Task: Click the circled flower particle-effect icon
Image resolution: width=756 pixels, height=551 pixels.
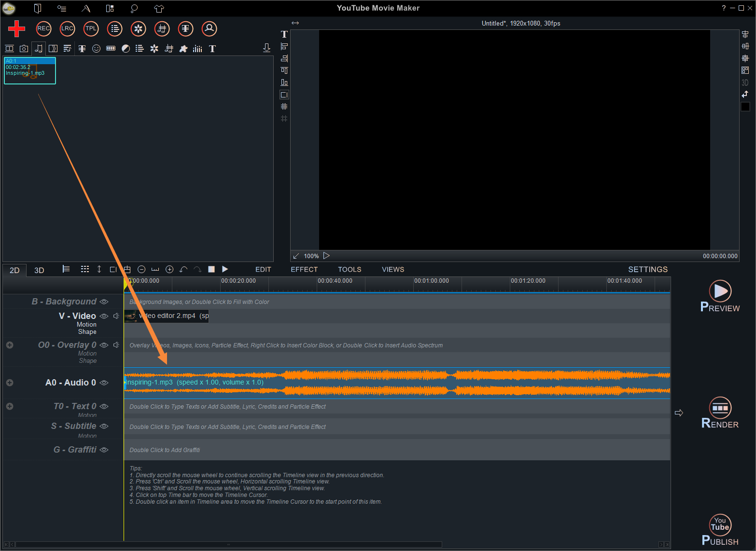Action: coord(139,28)
